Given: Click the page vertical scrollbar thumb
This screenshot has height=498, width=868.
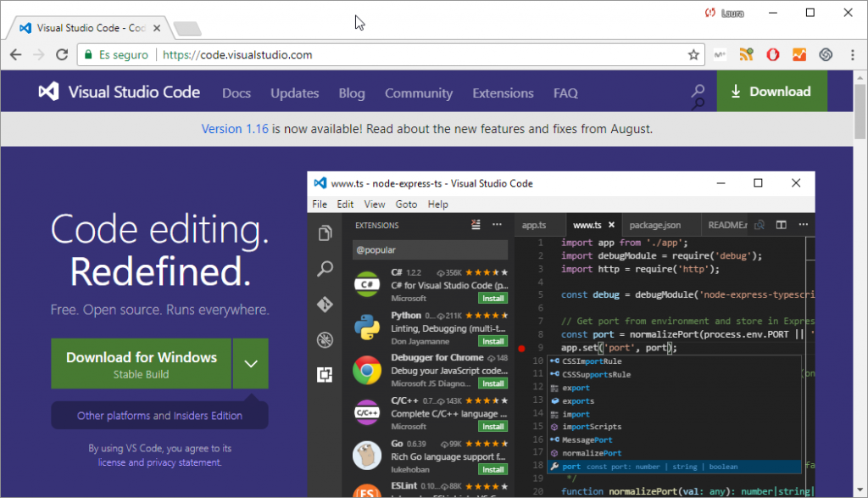Looking at the screenshot, I should pos(860,111).
